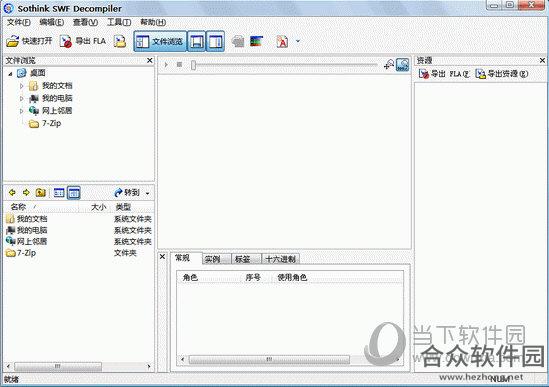Switch to the details view icon

(74, 193)
